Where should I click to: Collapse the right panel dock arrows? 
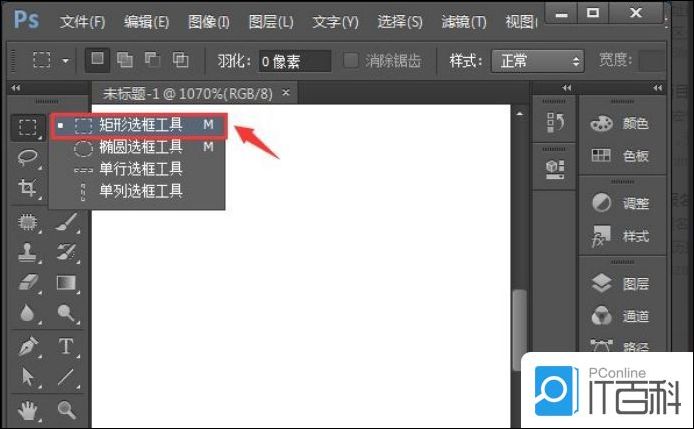point(658,88)
